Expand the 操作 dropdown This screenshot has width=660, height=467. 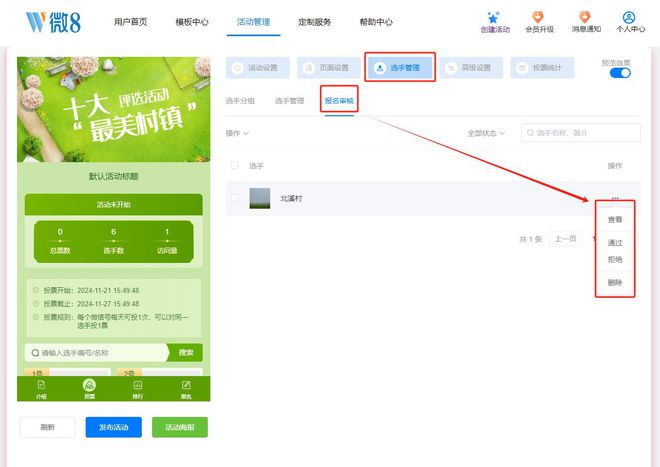[237, 133]
